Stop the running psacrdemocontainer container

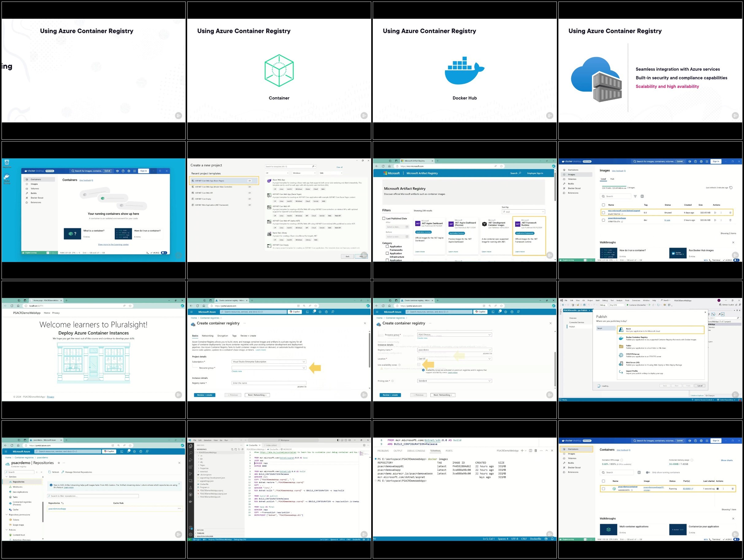click(717, 489)
